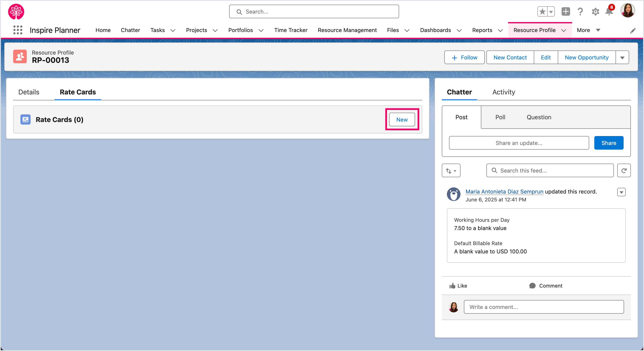644x351 pixels.
Task: Open the Global Actions plus icon
Action: tap(565, 11)
